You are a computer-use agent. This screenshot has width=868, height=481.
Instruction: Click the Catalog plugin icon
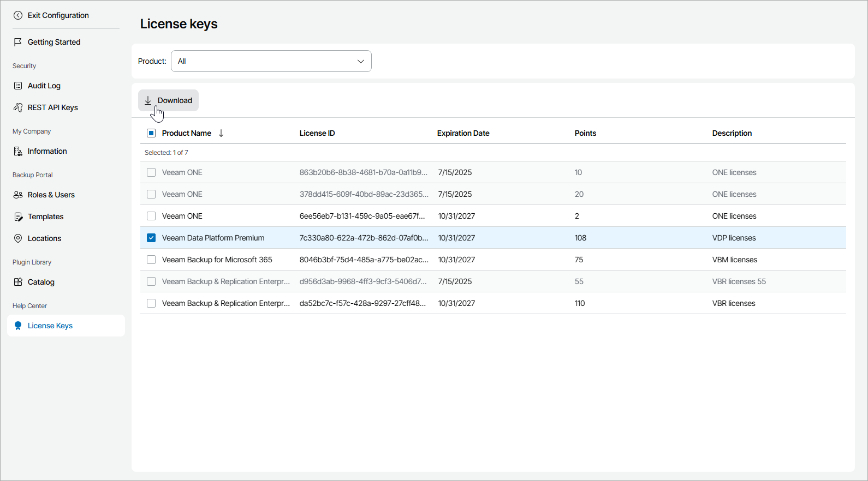[18, 282]
